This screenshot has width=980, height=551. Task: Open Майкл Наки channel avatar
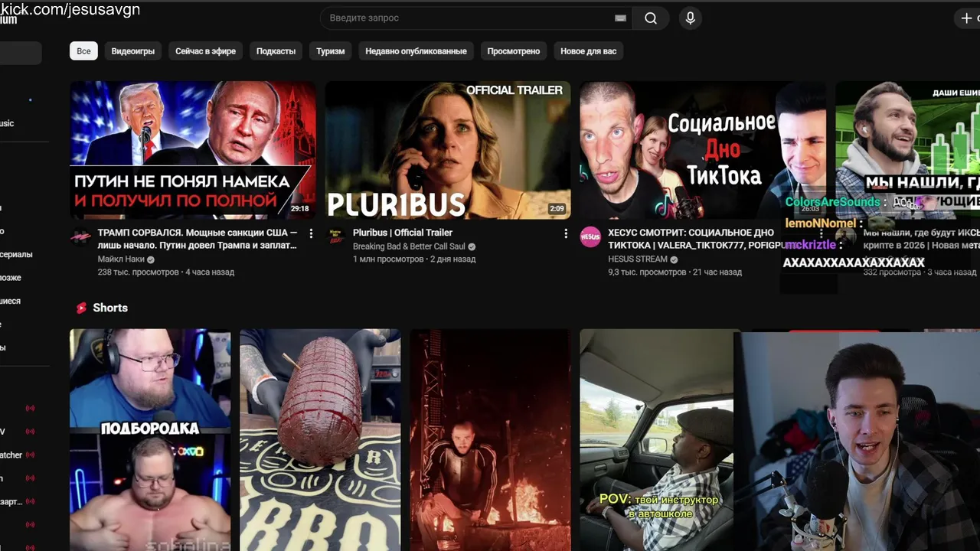[x=80, y=236]
